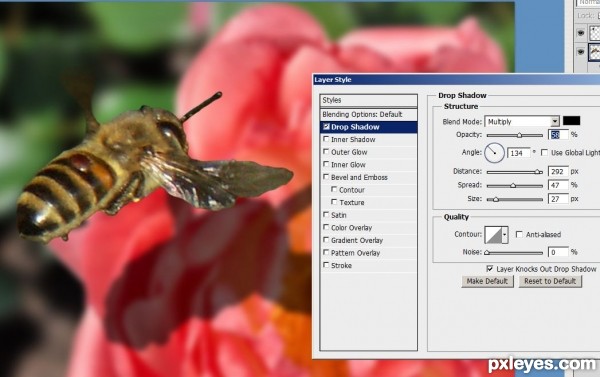Click the Contour curve thumbnail

pyautogui.click(x=493, y=235)
